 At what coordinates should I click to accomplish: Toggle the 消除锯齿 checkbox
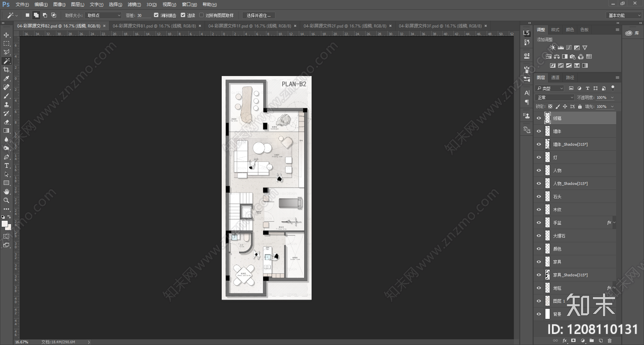click(156, 15)
